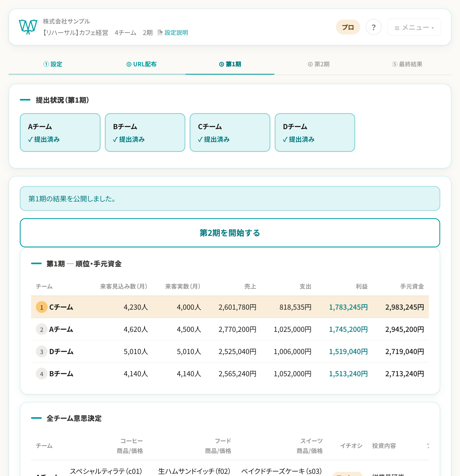The image size is (460, 476).
Task: Click Cチーム name in ranking table
Action: [x=61, y=307]
